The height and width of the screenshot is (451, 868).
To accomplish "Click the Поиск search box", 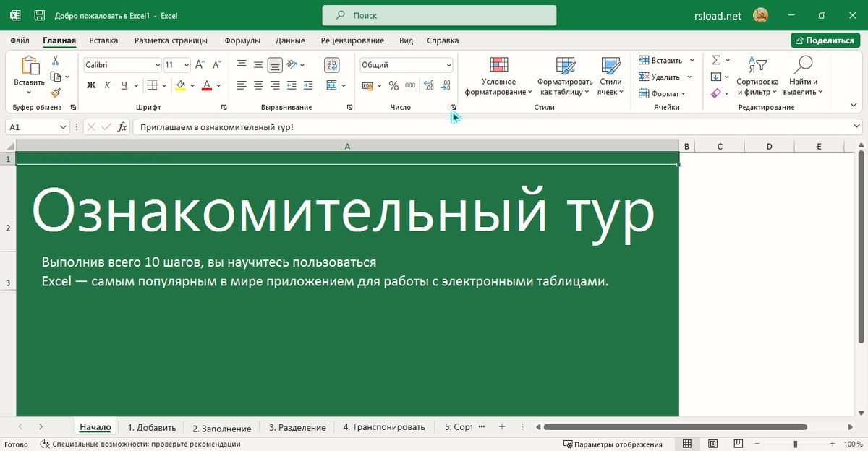I will (439, 15).
